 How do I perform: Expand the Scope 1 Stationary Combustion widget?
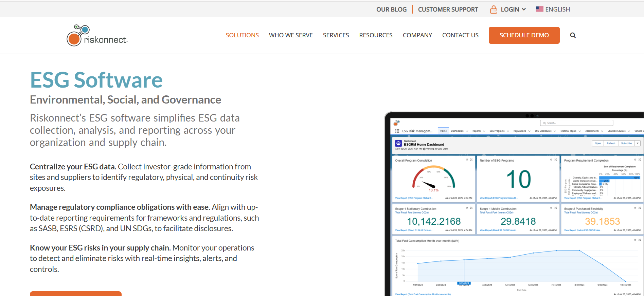(471, 208)
